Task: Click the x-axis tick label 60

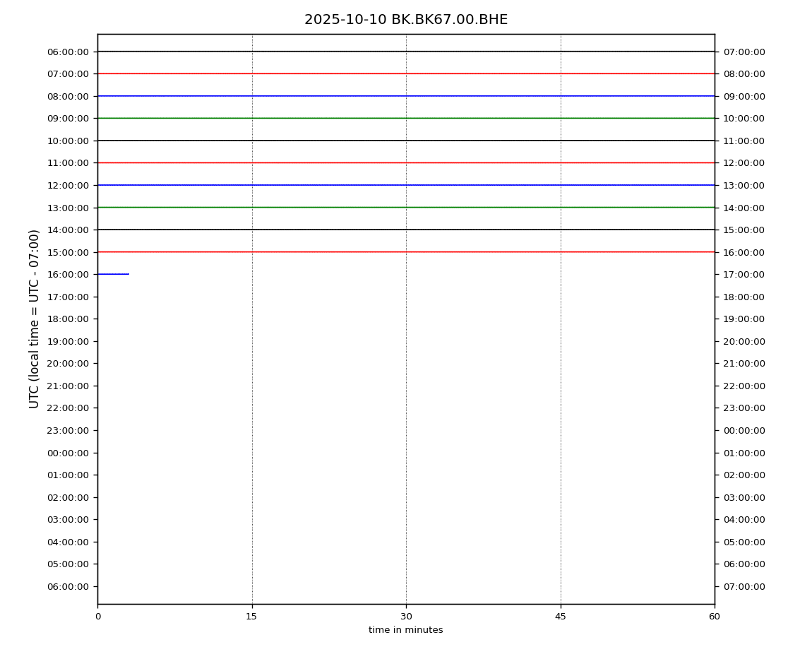Action: [715, 617]
